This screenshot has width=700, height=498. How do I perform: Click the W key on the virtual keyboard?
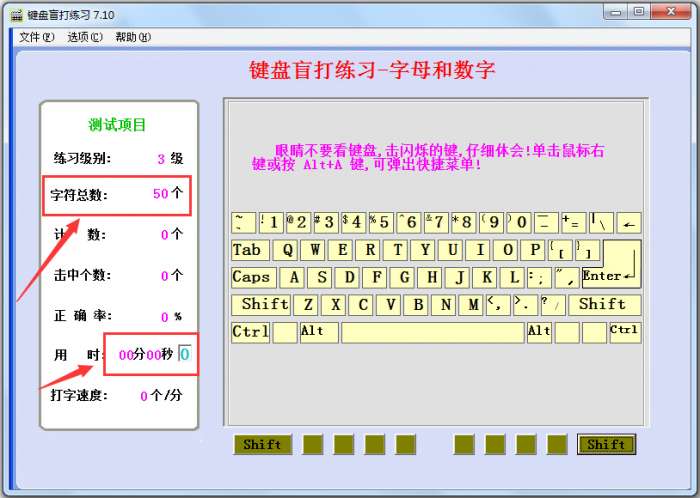click(x=314, y=250)
